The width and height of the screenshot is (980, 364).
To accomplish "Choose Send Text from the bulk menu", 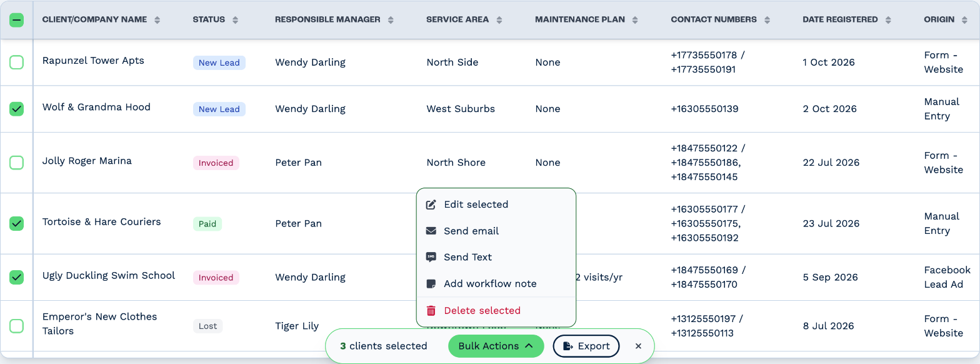I will tap(496, 257).
